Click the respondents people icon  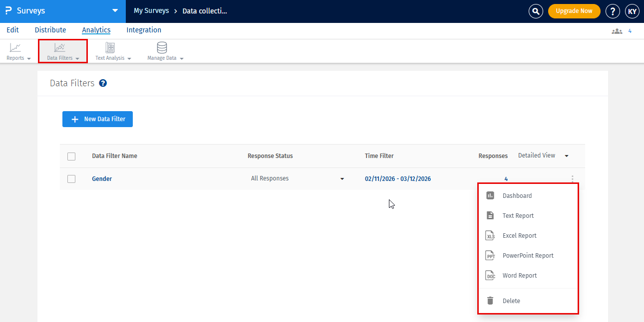point(617,31)
